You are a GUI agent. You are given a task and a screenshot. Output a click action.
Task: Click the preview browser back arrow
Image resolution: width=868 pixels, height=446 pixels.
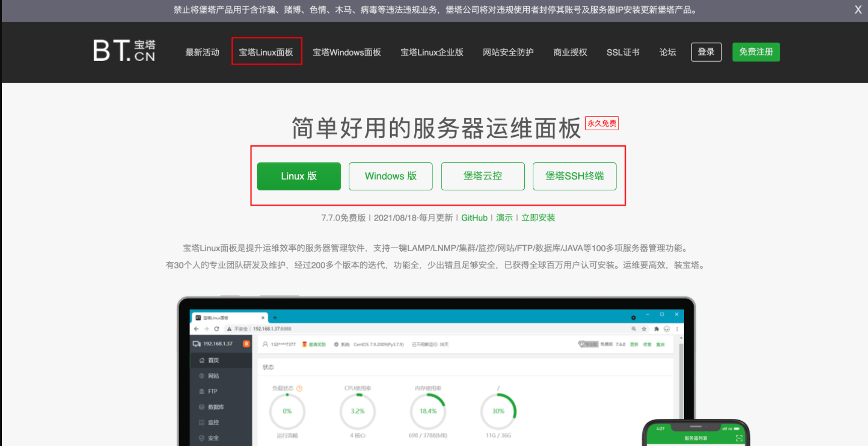click(x=197, y=328)
